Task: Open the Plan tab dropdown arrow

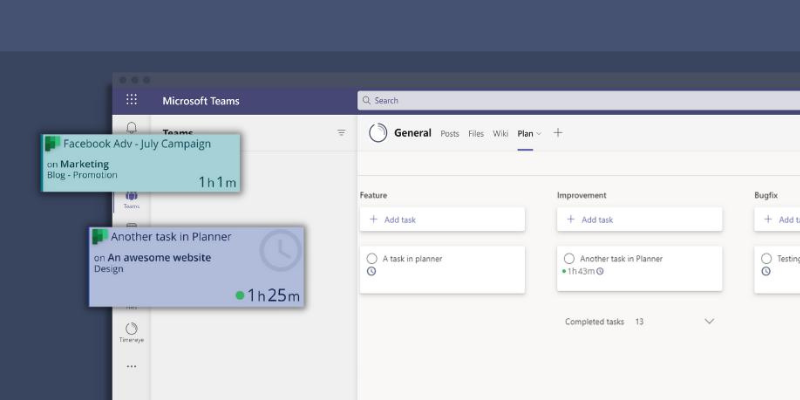Action: click(539, 134)
